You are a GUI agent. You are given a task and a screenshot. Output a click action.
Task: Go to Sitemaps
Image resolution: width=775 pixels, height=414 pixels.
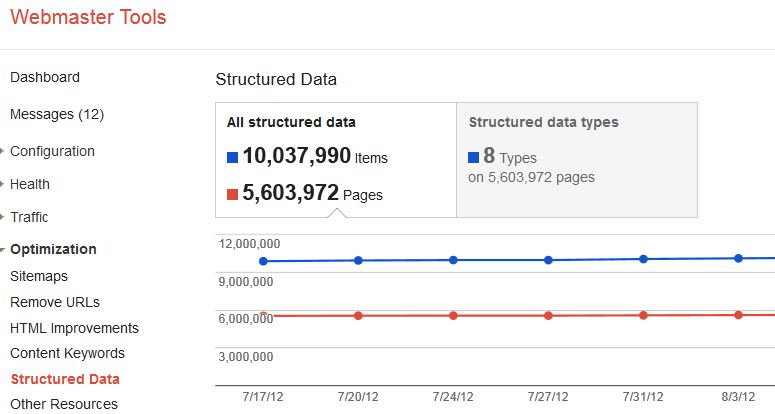click(x=39, y=276)
